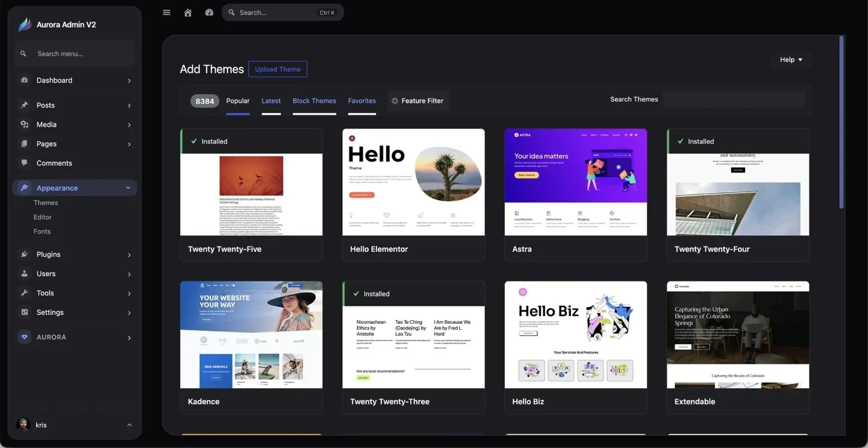Expand the Users menu chevron
Screen dimensions: 868x448
click(129, 274)
